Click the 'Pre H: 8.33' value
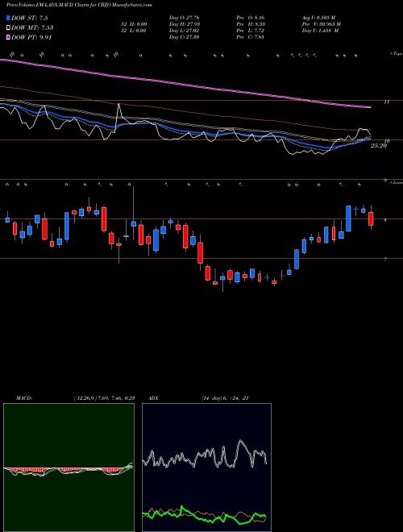Screen dimensions: 403x532 coord(251,24)
